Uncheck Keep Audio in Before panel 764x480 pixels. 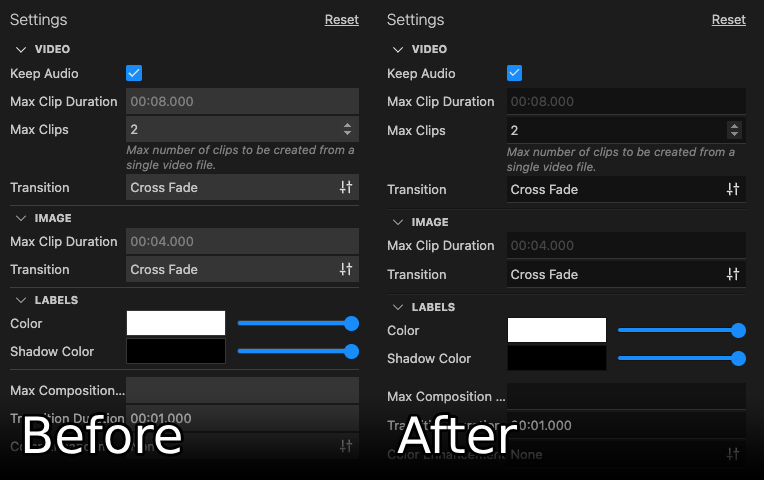click(134, 73)
